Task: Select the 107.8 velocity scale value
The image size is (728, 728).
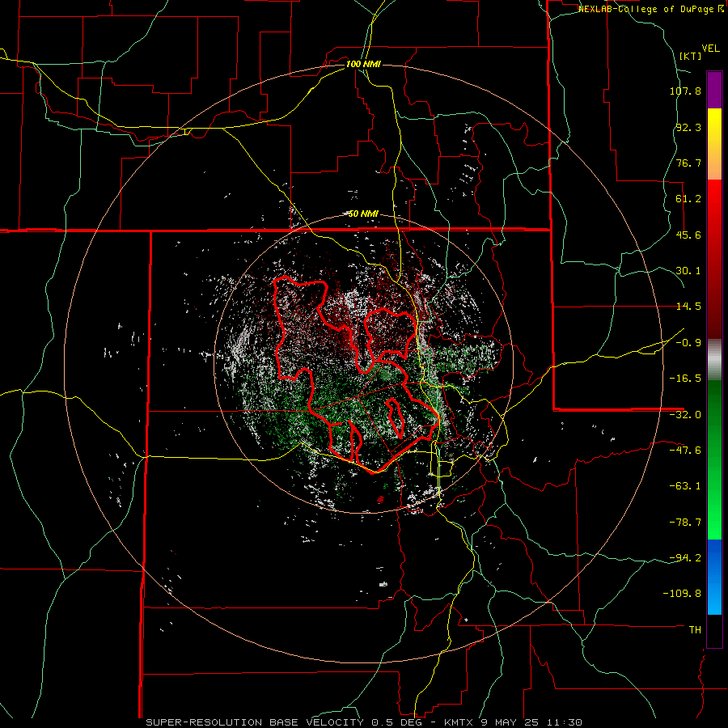Action: (685, 91)
